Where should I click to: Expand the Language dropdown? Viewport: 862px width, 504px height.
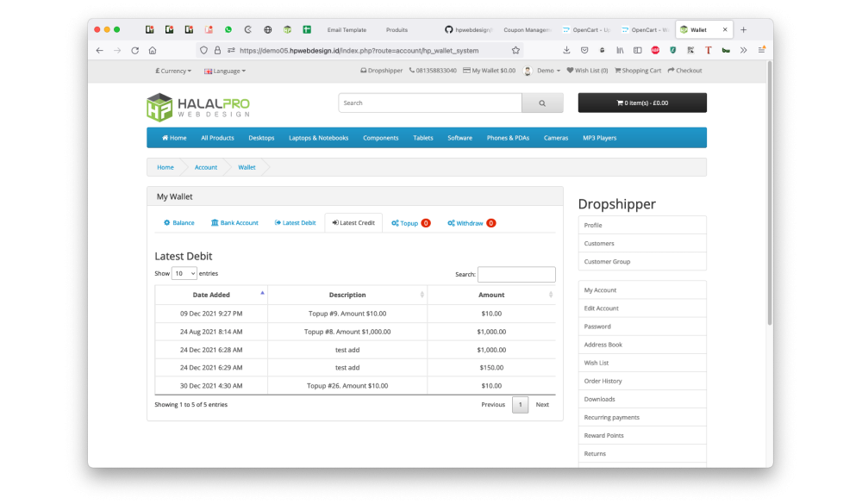pos(225,71)
